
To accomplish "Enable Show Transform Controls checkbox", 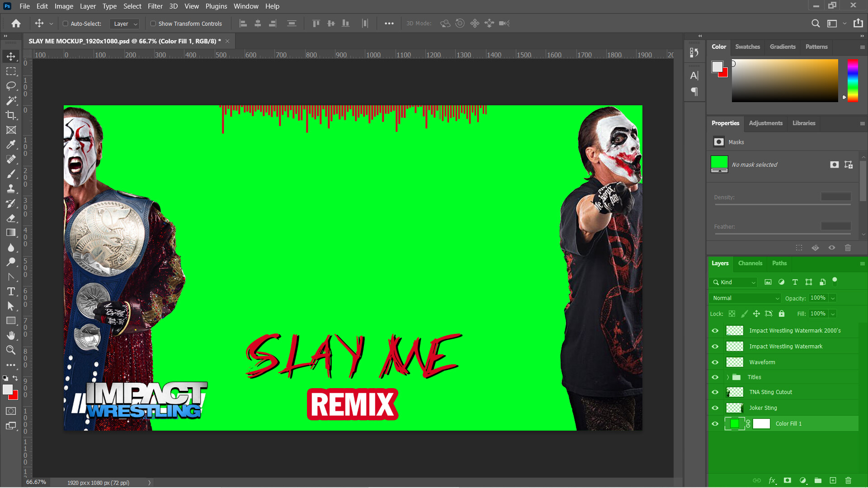I will (153, 23).
